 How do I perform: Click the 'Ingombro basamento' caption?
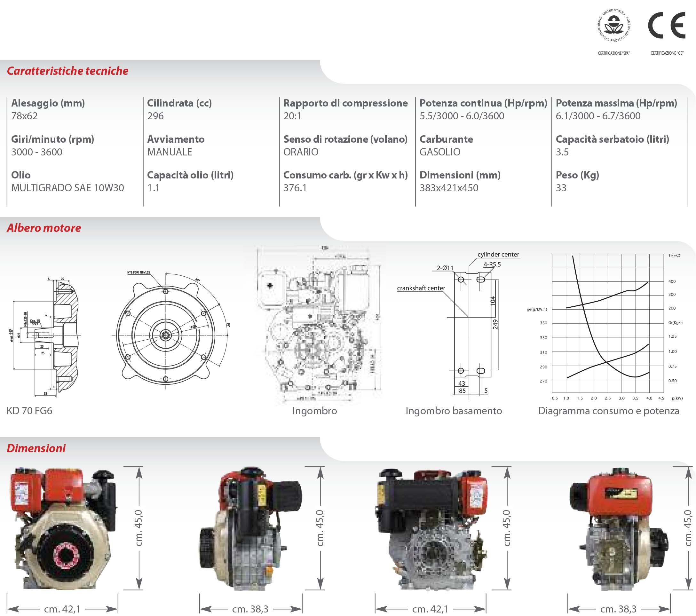pyautogui.click(x=454, y=411)
